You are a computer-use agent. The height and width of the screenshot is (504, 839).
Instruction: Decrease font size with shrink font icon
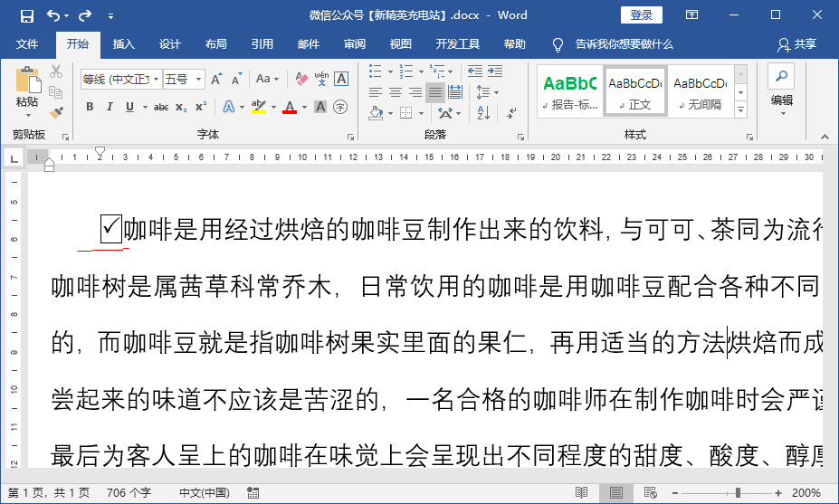[236, 80]
